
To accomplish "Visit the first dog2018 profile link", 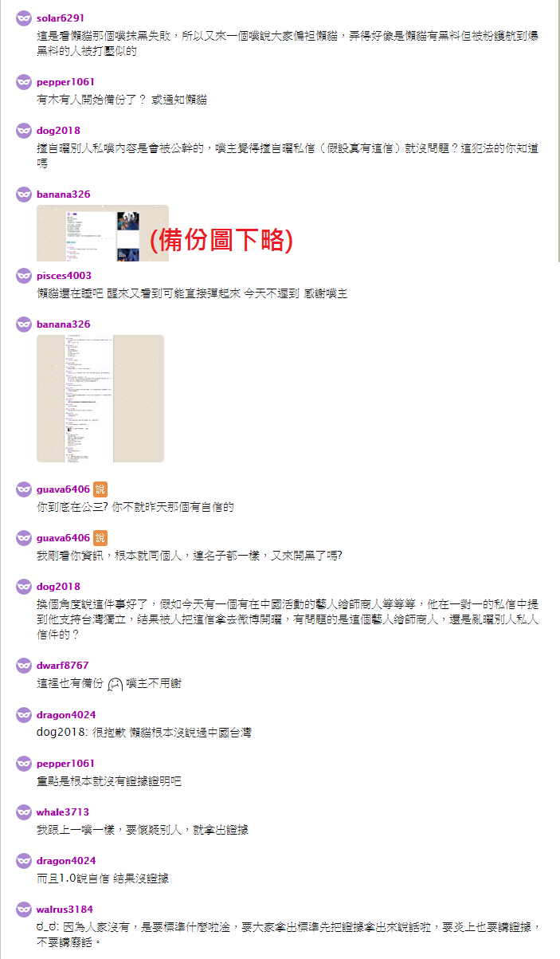I will pos(58,131).
